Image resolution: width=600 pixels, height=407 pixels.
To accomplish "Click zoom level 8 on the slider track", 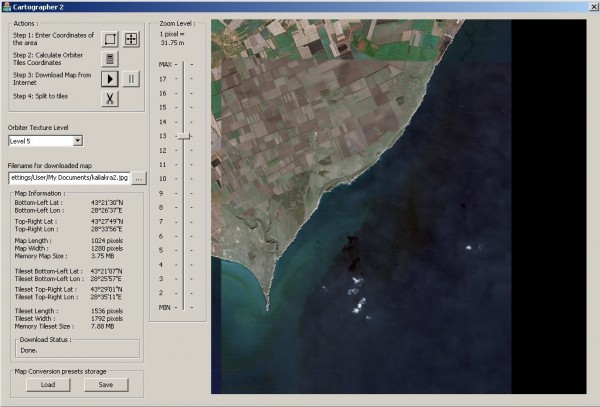I will [183, 207].
